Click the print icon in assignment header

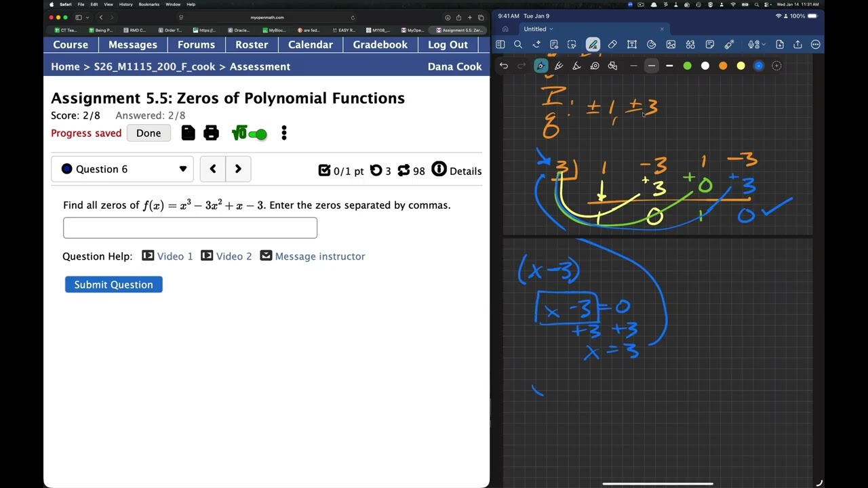tap(211, 133)
